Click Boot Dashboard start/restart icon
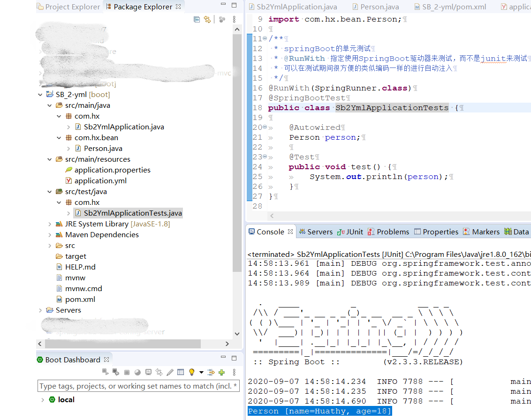Image resolution: width=531 pixels, height=420 pixels. 106,372
